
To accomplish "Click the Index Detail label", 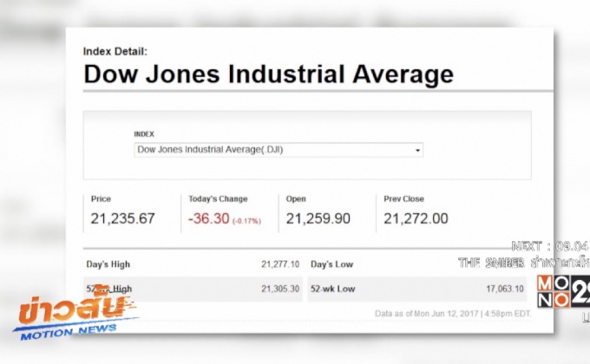I will (x=115, y=51).
